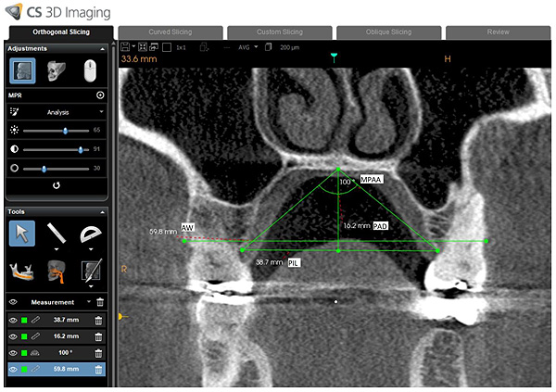Open the Oblique Slicing tab

pyautogui.click(x=388, y=32)
